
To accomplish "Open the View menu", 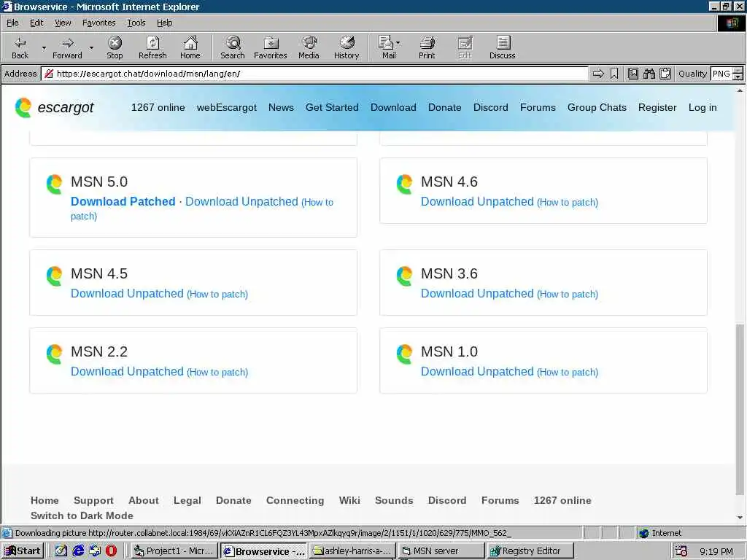I will click(63, 23).
